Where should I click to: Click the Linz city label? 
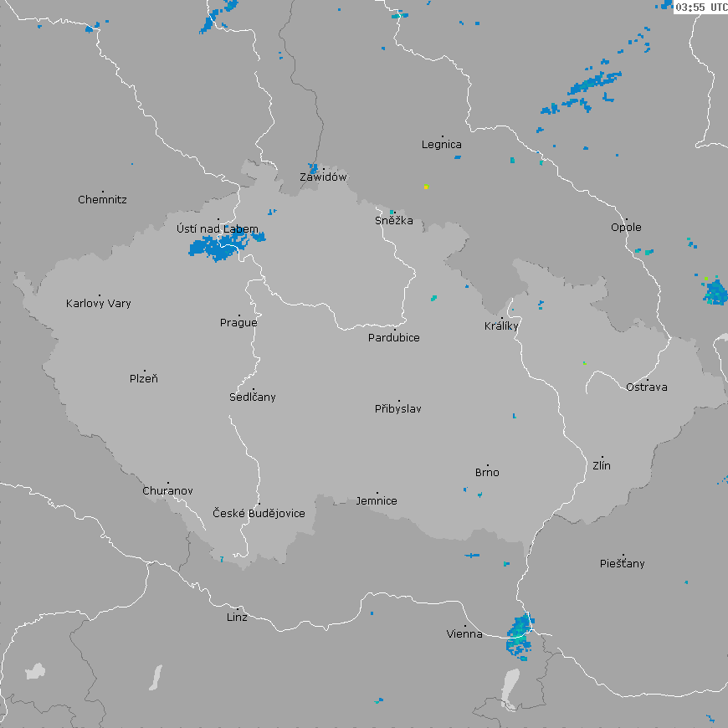point(237,618)
